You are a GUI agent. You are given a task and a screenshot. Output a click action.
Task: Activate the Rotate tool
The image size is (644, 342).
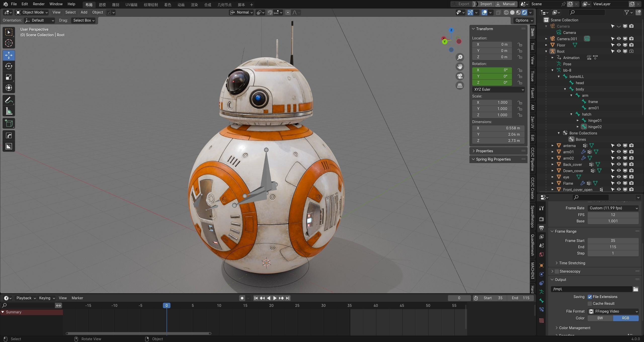[x=9, y=66]
